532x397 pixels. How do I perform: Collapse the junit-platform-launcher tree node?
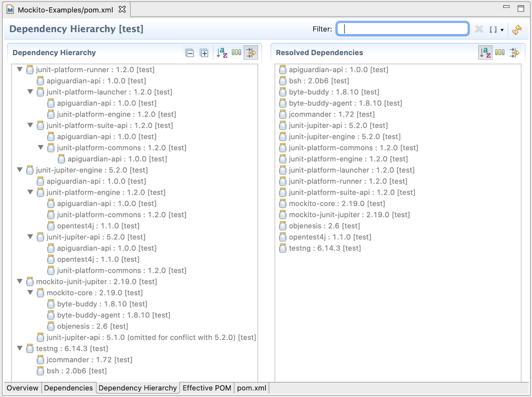click(x=31, y=92)
